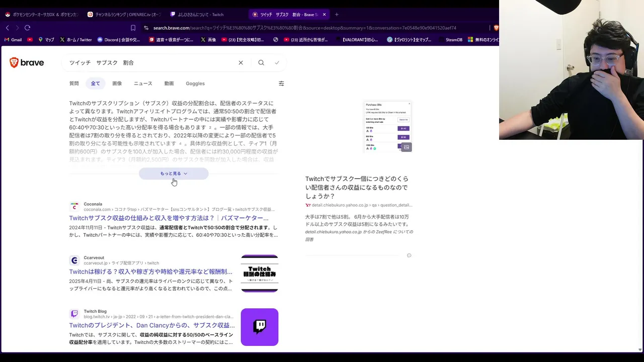Click the page scrollbar down arrow
The height and width of the screenshot is (362, 644).
click(640, 349)
